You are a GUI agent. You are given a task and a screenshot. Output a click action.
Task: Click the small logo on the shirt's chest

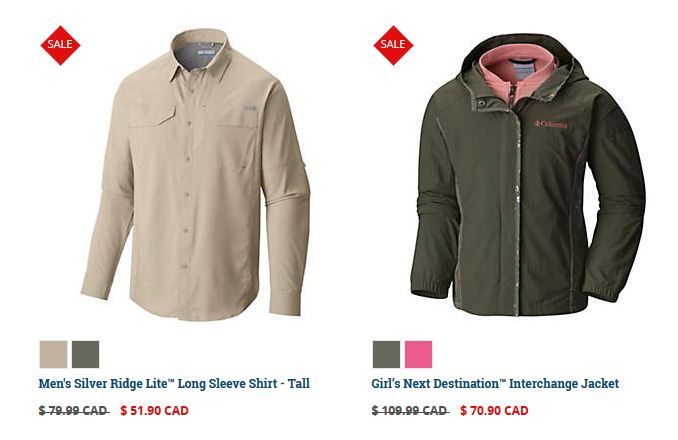tap(249, 108)
